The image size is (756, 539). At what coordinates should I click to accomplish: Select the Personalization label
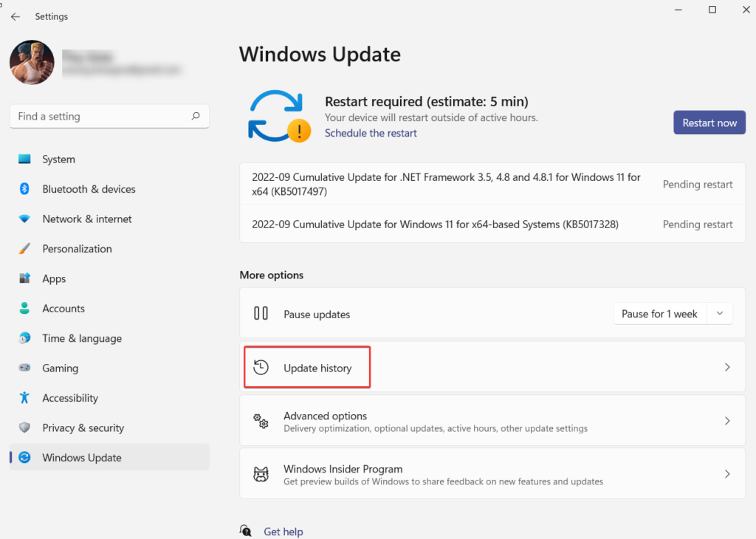[77, 249]
